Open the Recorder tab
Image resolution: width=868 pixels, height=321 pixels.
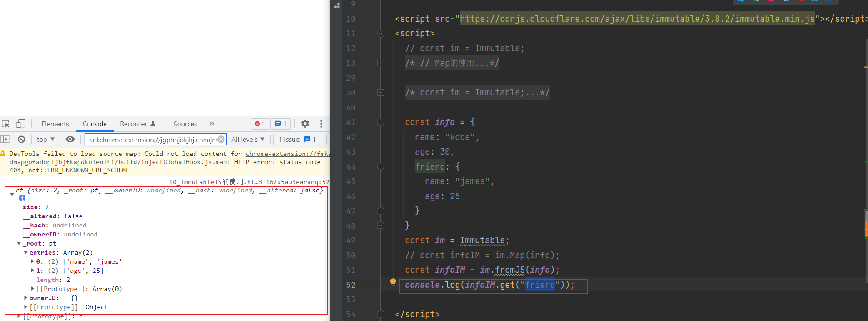click(x=138, y=124)
